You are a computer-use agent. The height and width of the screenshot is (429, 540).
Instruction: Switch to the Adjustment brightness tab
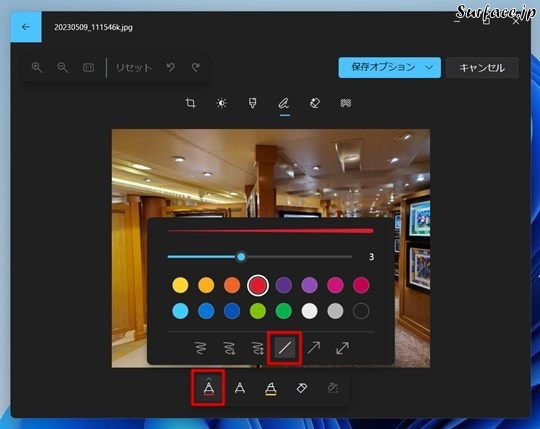coord(221,103)
